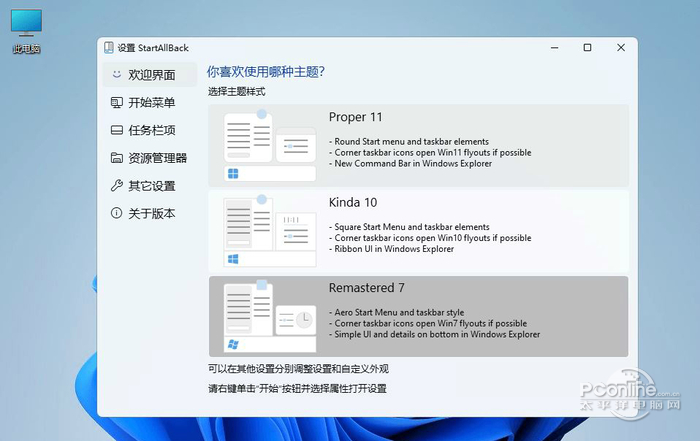Click the 你喜欢使用哪种主题? heading

pyautogui.click(x=266, y=72)
